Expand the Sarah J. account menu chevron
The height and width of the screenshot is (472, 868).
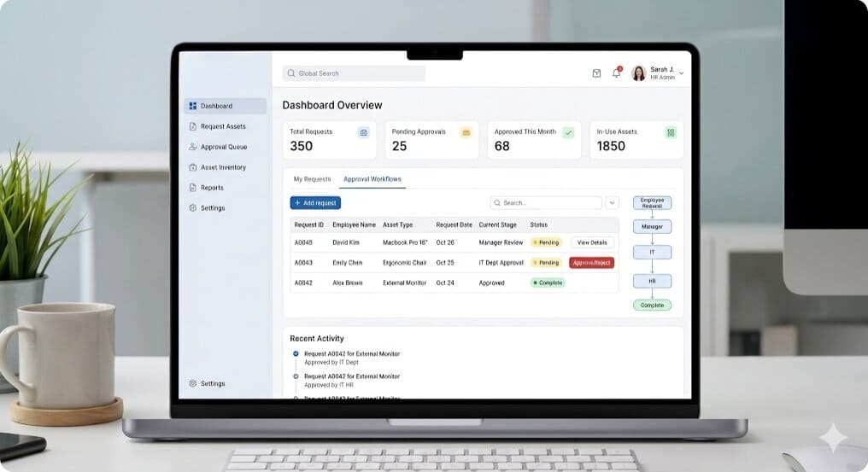click(x=681, y=73)
